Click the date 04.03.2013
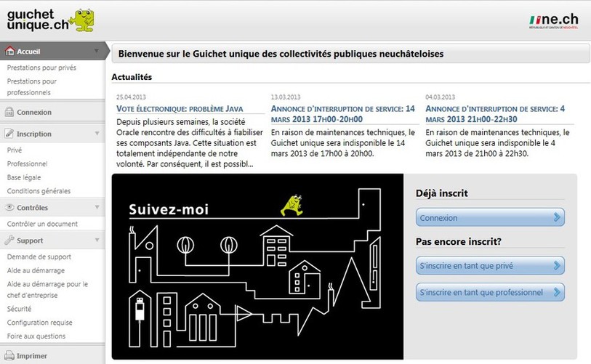Viewport: 591px width, 364px height. [x=440, y=97]
